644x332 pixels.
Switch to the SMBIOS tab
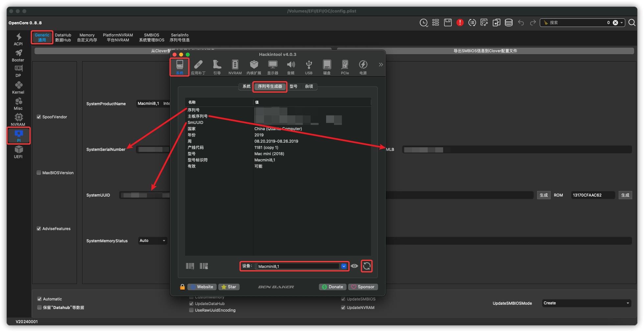[x=152, y=37]
